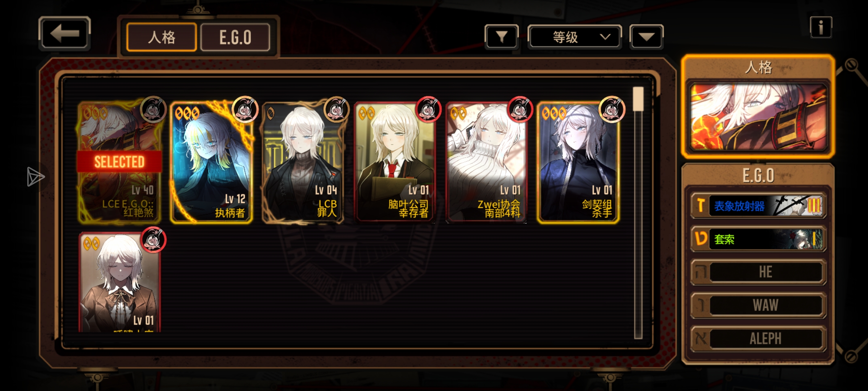This screenshot has height=391, width=868.
Task: Select the LCB 罪人 identity card
Action: pos(303,162)
